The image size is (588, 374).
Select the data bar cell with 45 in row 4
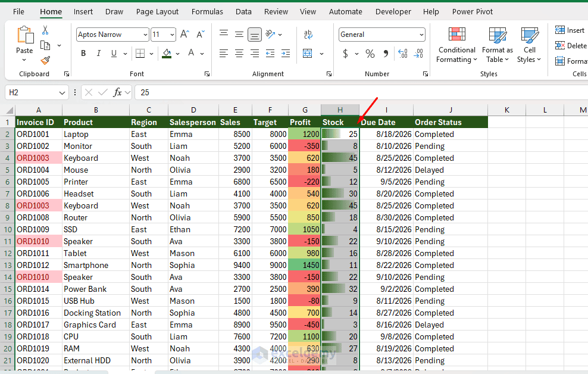[340, 158]
